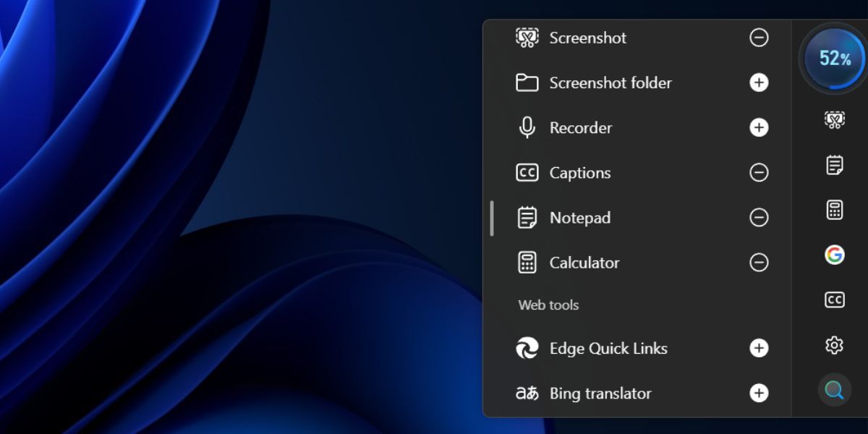The height and width of the screenshot is (434, 868).
Task: Open the Calculator icon in the sidebar
Action: click(834, 210)
